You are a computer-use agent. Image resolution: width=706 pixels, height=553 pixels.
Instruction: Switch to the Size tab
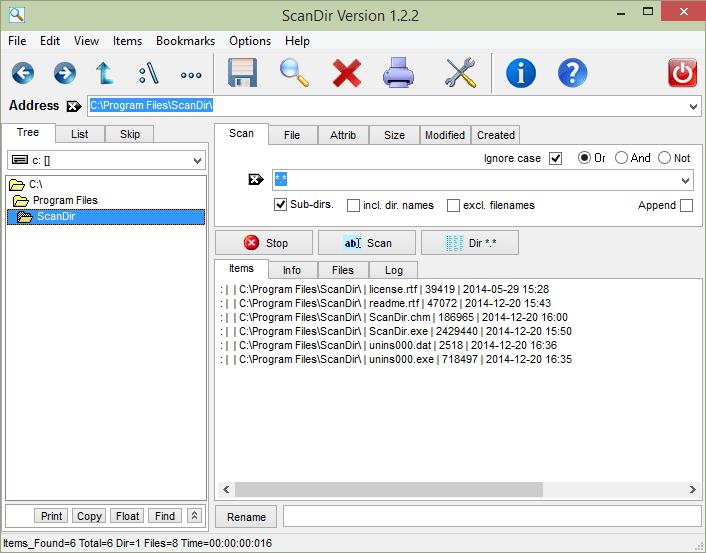(394, 135)
